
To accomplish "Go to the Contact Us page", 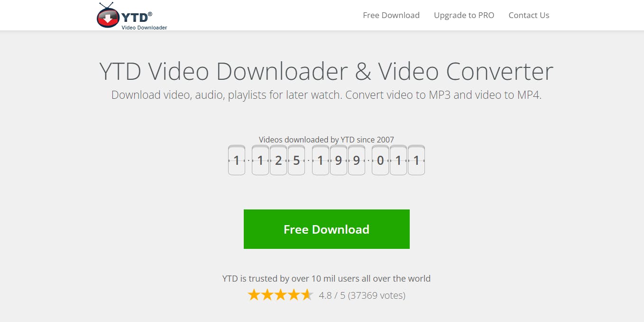I will pos(529,15).
